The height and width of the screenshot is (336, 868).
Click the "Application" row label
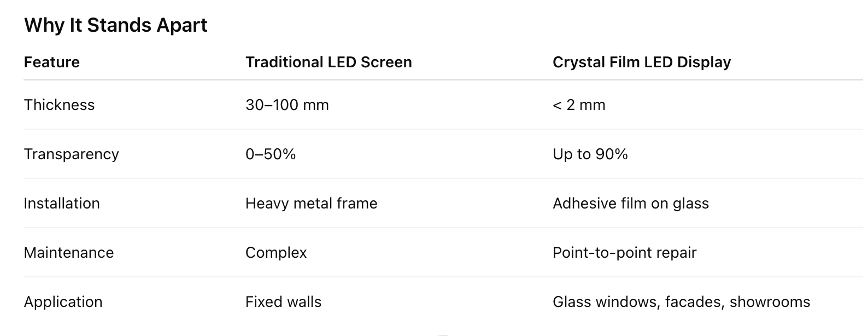coord(63,302)
